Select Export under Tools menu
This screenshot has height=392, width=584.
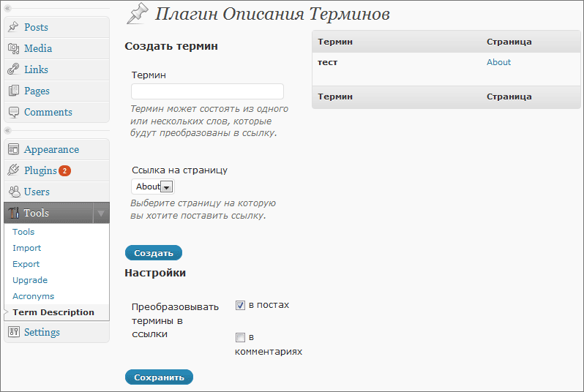point(26,264)
